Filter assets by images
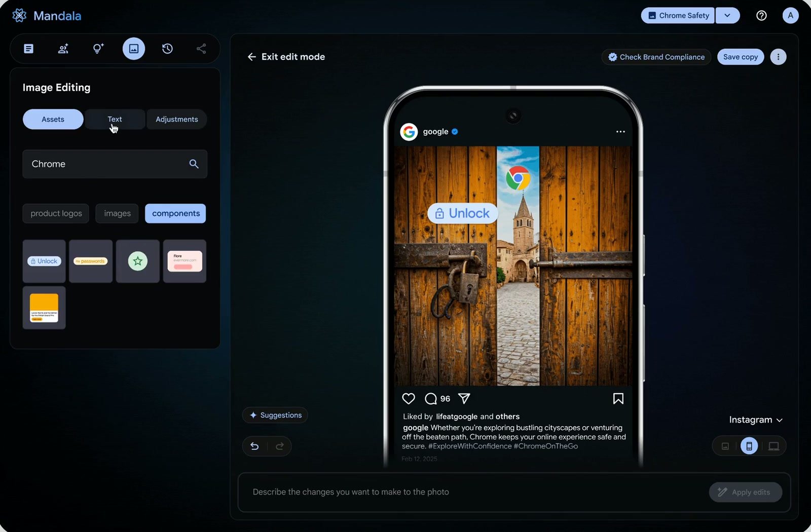 pos(117,213)
